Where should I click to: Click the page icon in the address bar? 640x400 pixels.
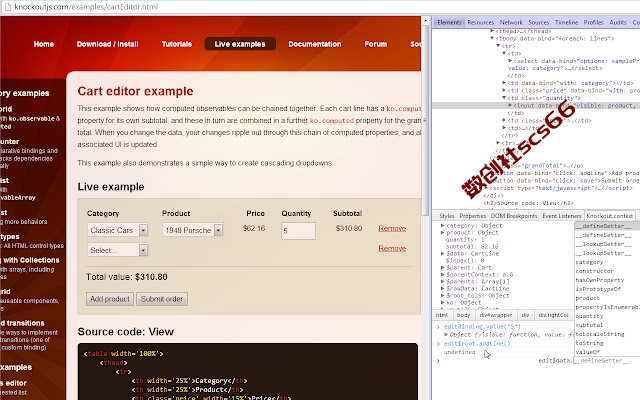[x=7, y=7]
